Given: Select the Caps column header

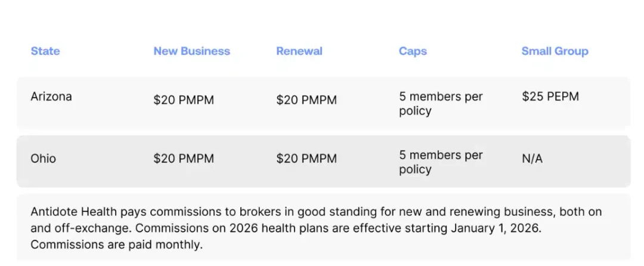Looking at the screenshot, I should click(413, 51).
